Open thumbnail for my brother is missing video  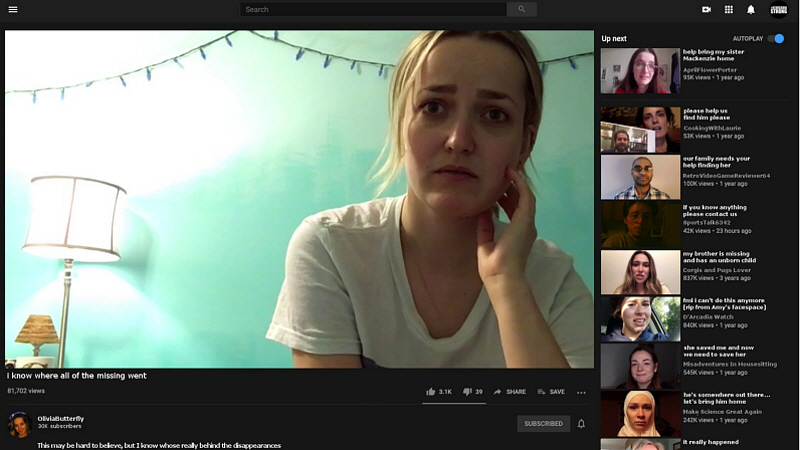(640, 272)
